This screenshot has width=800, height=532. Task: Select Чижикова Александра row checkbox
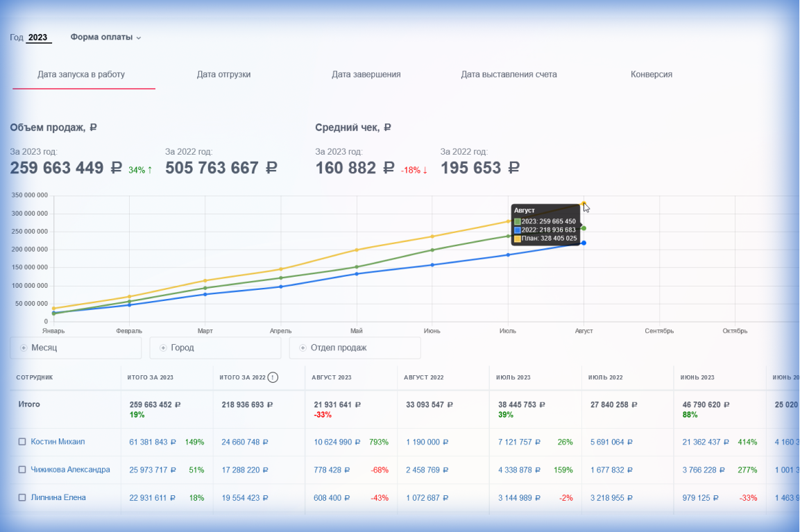[22, 470]
